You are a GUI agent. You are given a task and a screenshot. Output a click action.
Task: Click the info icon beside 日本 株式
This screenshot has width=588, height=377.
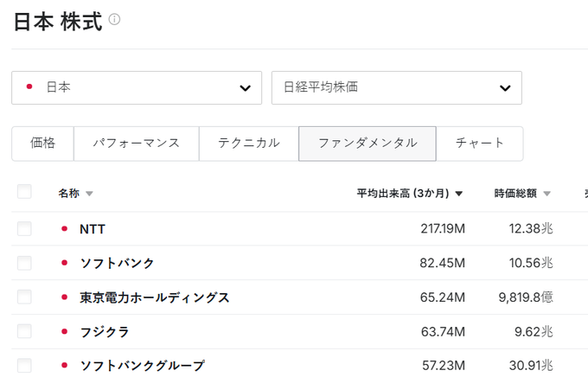point(114,19)
